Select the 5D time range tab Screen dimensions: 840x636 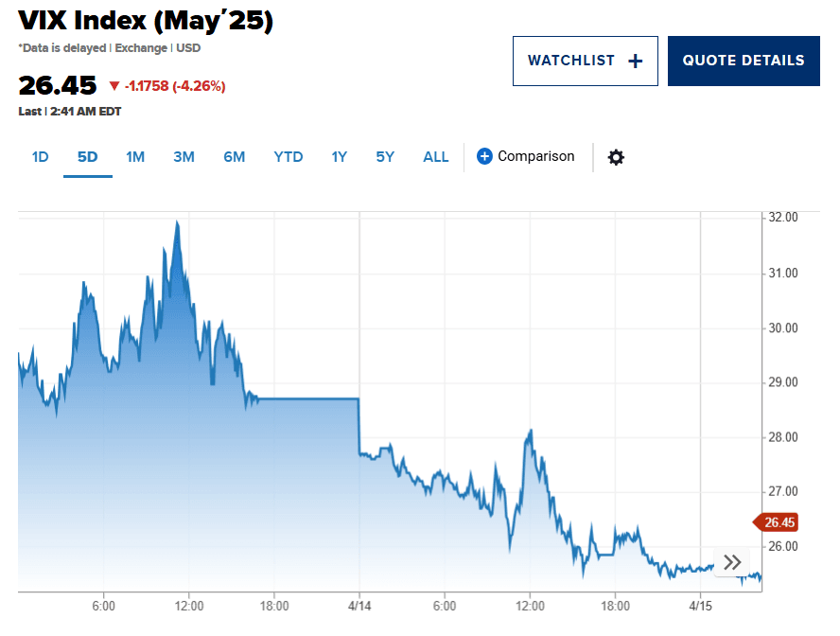point(88,157)
